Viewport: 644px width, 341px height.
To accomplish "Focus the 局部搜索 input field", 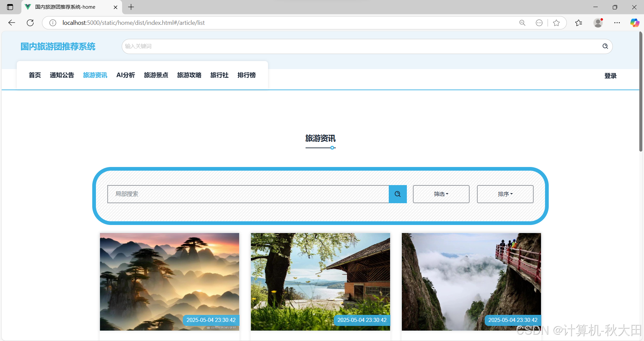I will point(248,194).
